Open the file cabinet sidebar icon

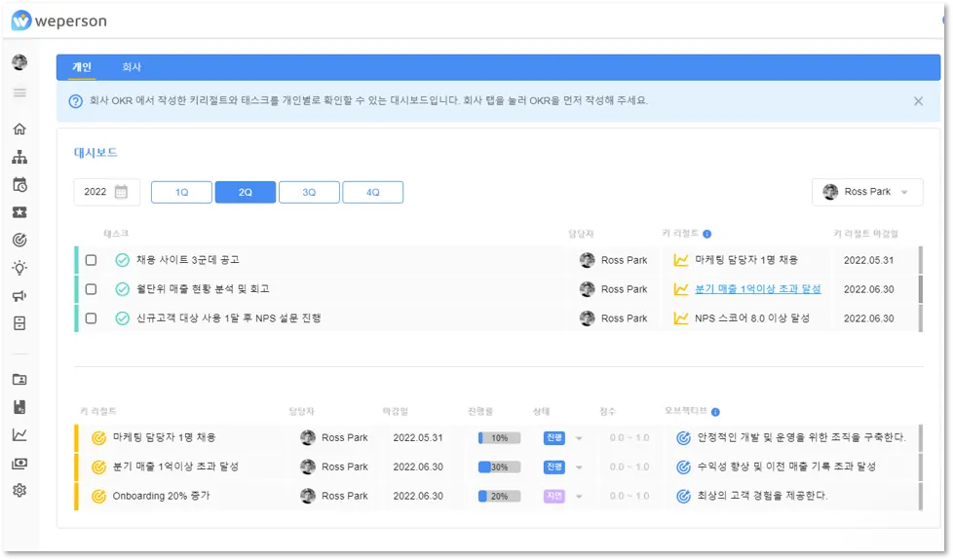point(20,323)
